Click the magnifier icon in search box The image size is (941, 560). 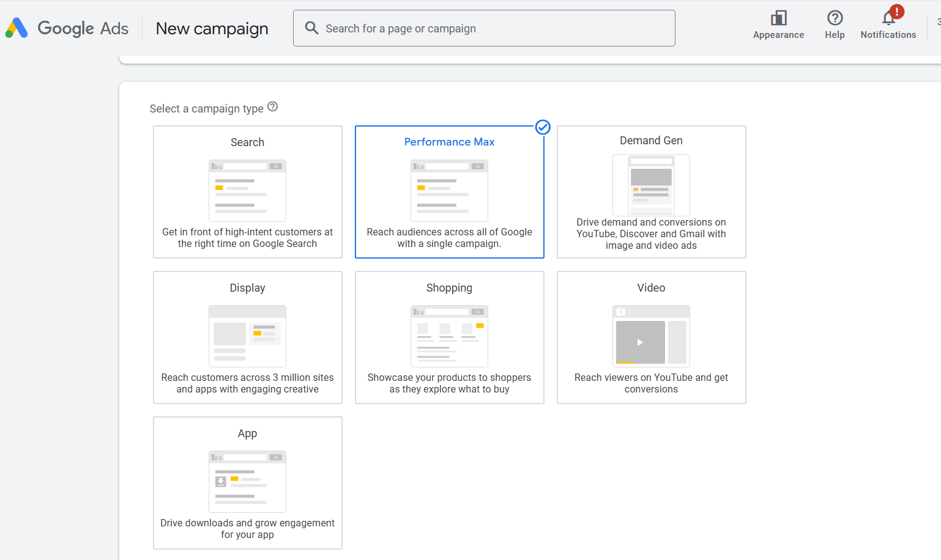pyautogui.click(x=311, y=28)
